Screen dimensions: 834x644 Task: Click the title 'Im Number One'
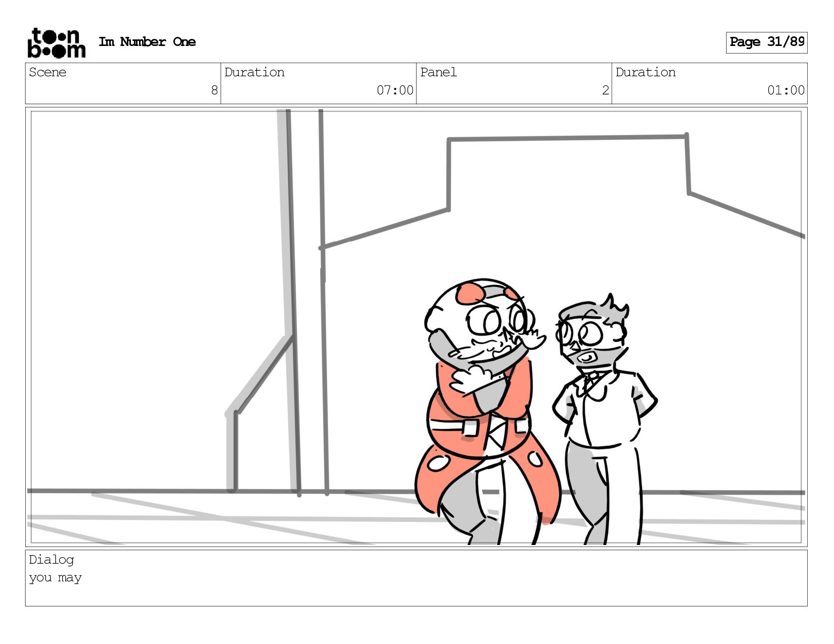pos(147,42)
